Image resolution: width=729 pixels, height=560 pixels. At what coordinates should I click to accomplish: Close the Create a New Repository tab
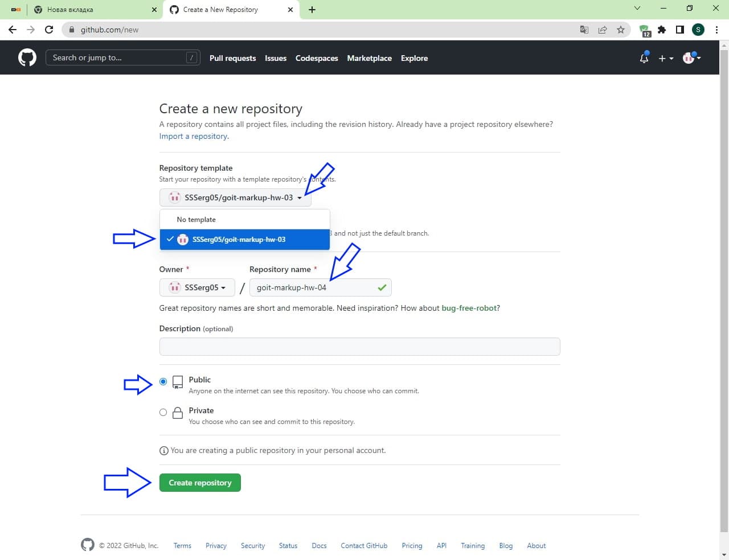290,10
